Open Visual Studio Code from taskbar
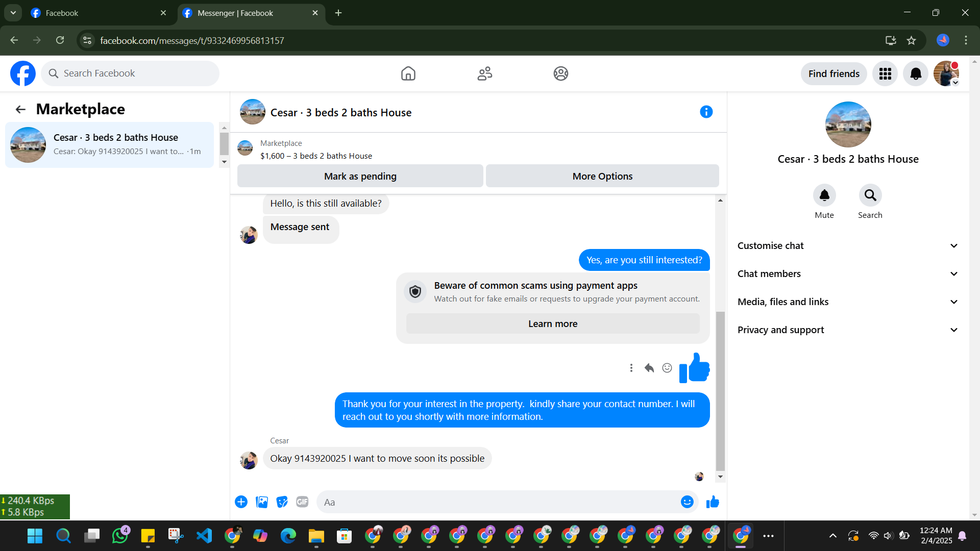Viewport: 980px width, 551px height. 204,536
